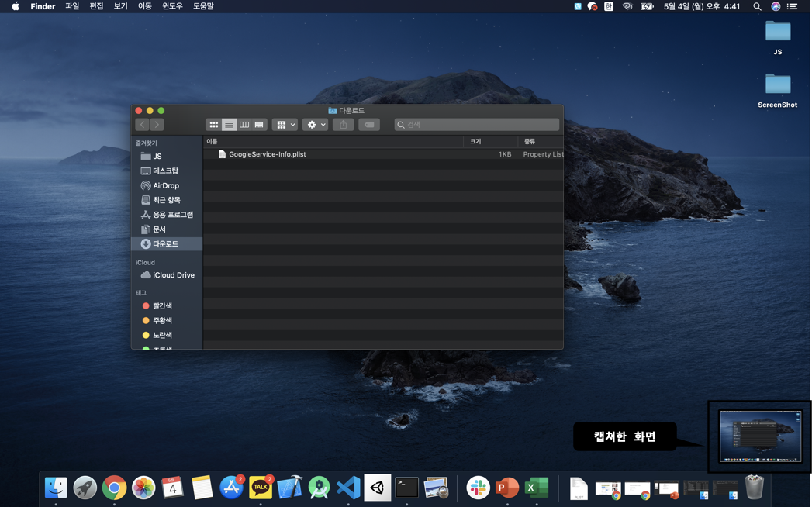Open the group-by arrangement dropdown

point(285,125)
